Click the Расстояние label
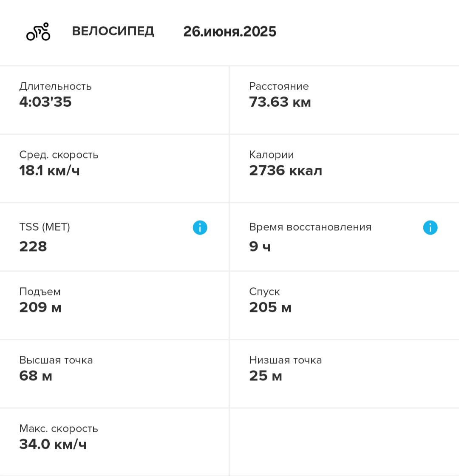Screen dimensions: 459x476 279,86
